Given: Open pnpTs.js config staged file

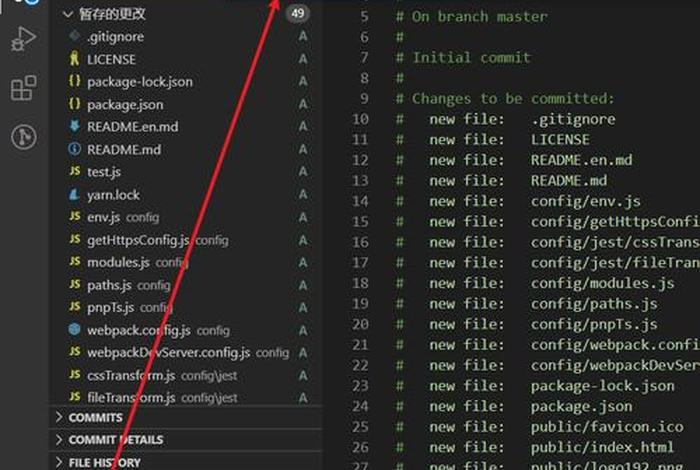Looking at the screenshot, I should 185,308.
